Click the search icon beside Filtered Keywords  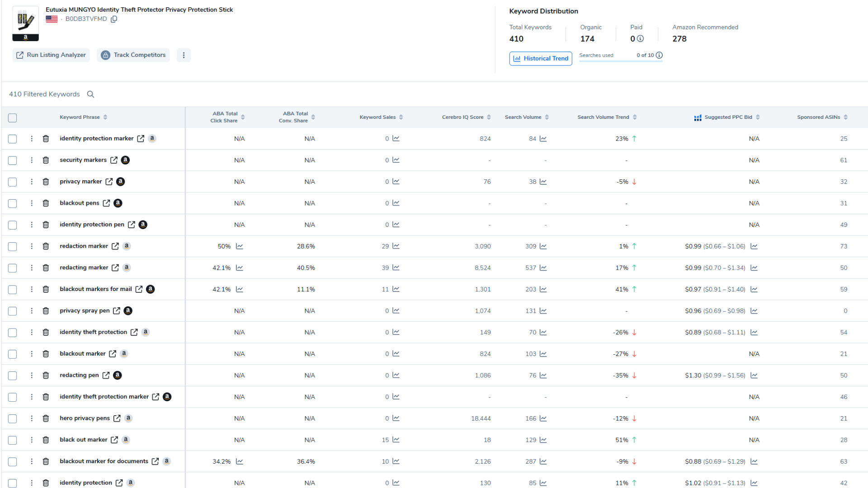point(90,94)
